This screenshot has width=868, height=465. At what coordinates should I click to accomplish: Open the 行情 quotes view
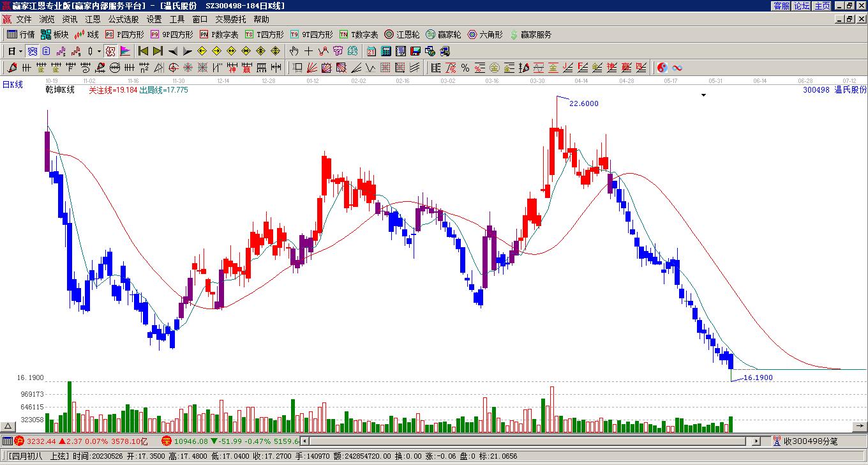pos(21,34)
